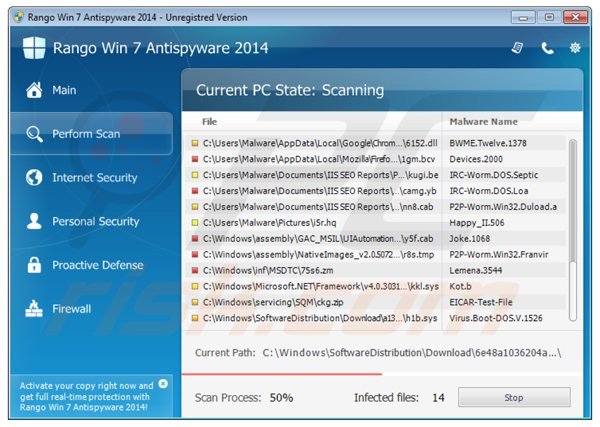Click the activation promo message
This screenshot has height=427, width=600.
tap(87, 396)
